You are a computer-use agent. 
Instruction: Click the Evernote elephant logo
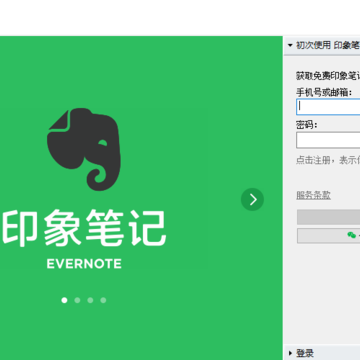click(x=83, y=149)
